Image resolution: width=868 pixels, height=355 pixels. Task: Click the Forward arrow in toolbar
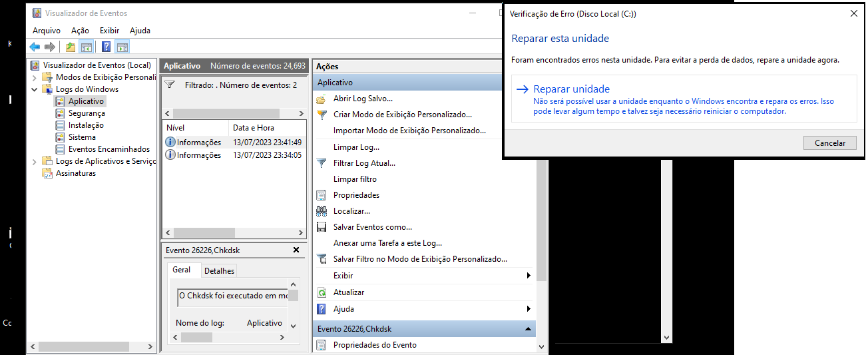pos(49,47)
